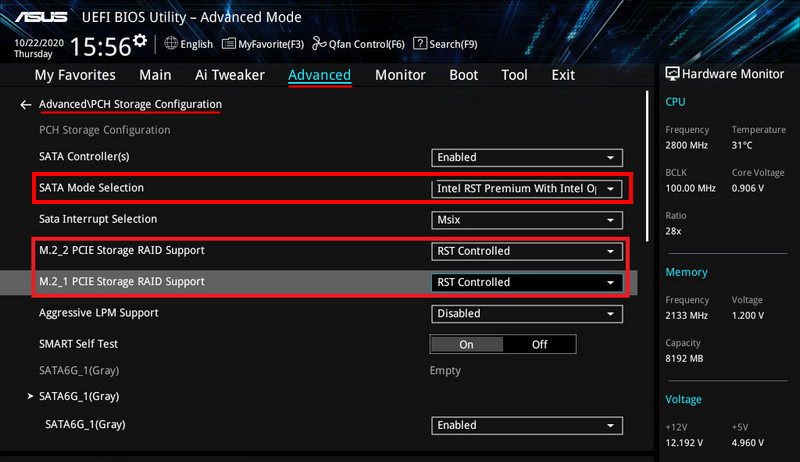This screenshot has height=462, width=800.
Task: Select the SMART Self Test label
Action: [x=78, y=344]
